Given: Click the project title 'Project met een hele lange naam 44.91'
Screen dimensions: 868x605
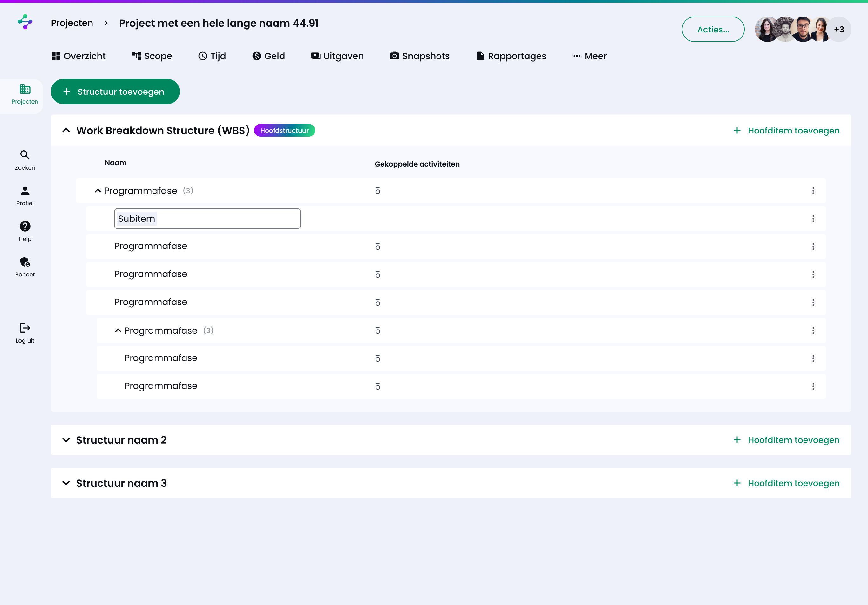Looking at the screenshot, I should pos(219,23).
